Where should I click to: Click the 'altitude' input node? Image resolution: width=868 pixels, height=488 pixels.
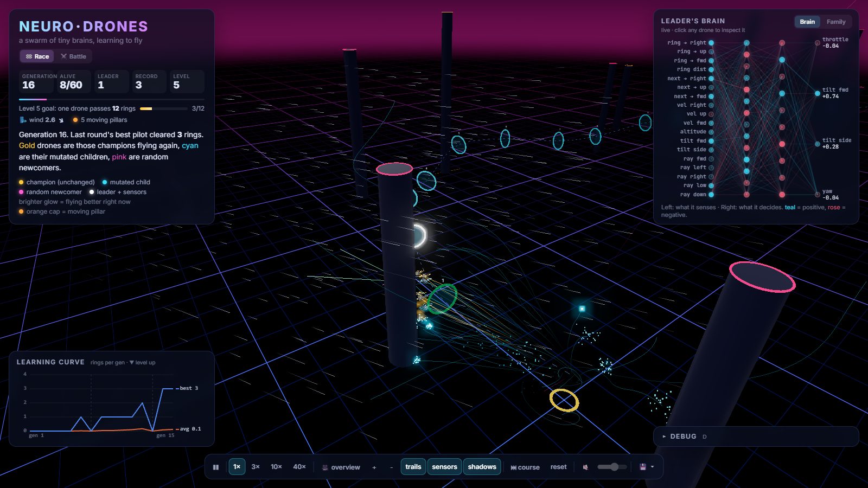[x=711, y=132]
